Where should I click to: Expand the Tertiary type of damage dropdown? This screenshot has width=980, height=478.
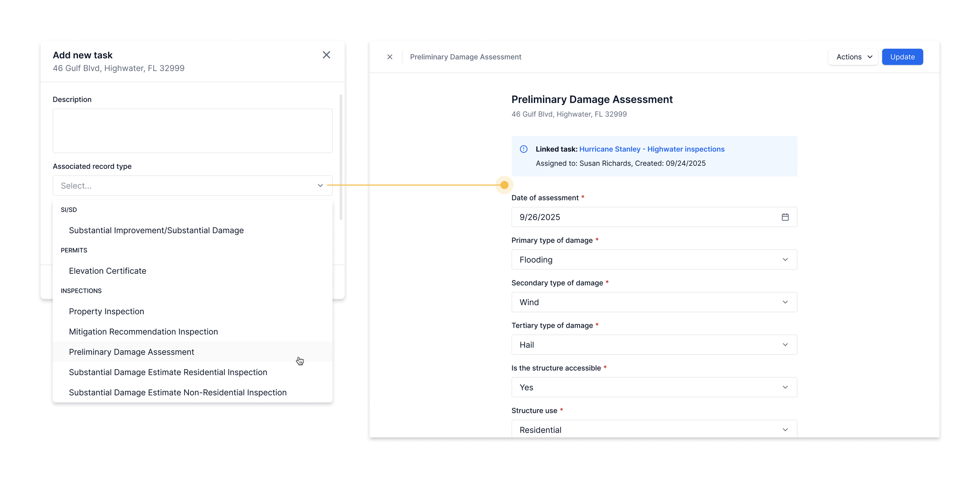[654, 345]
